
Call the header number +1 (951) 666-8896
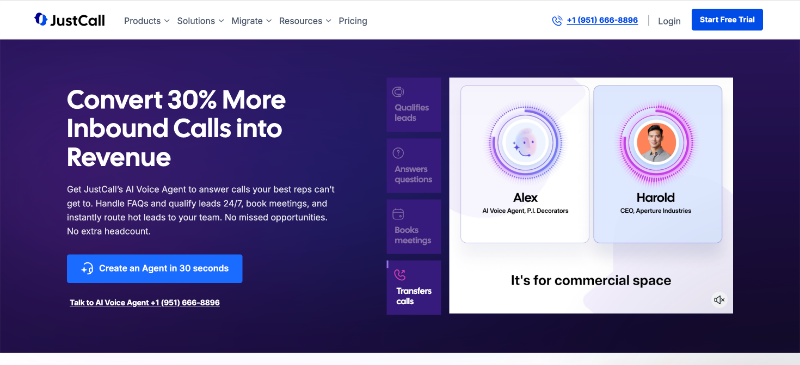[x=602, y=20]
